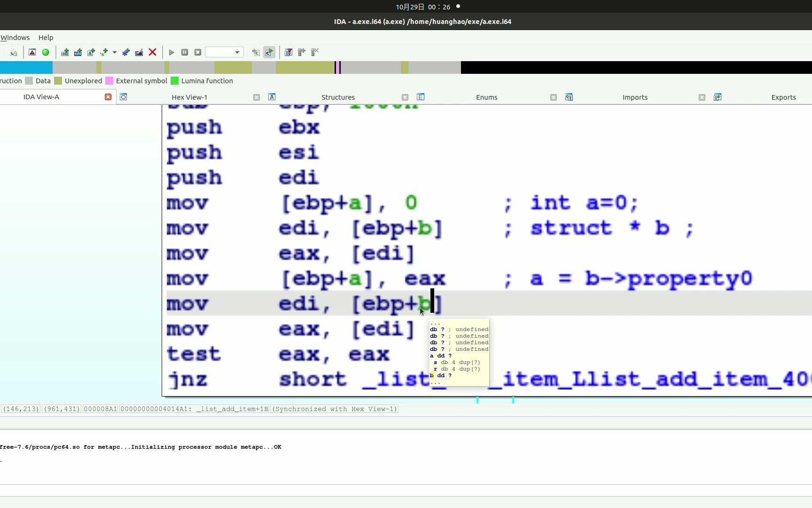Pause the process with pause button
This screenshot has height=508, width=812.
coord(185,52)
